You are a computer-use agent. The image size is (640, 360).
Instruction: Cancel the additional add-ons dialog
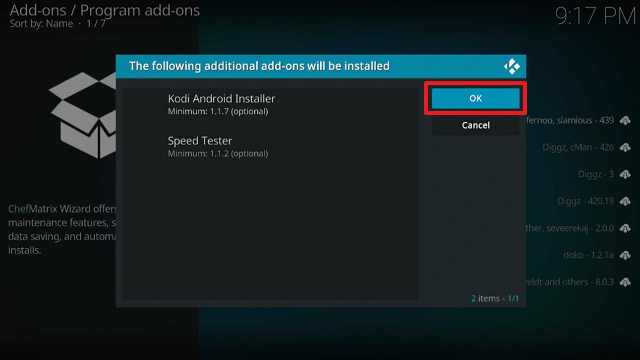[x=476, y=125]
